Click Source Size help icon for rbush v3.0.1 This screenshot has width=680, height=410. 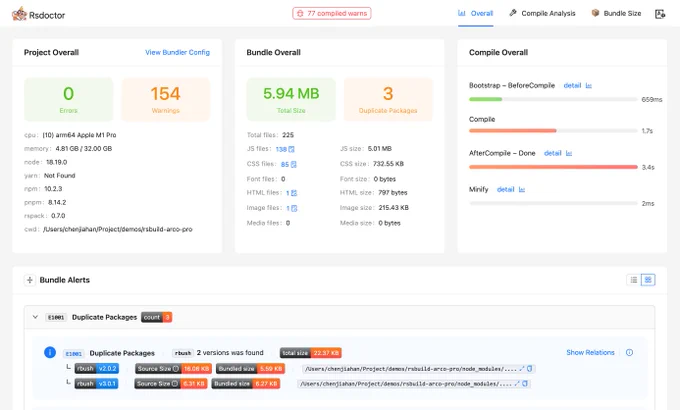[175, 384]
